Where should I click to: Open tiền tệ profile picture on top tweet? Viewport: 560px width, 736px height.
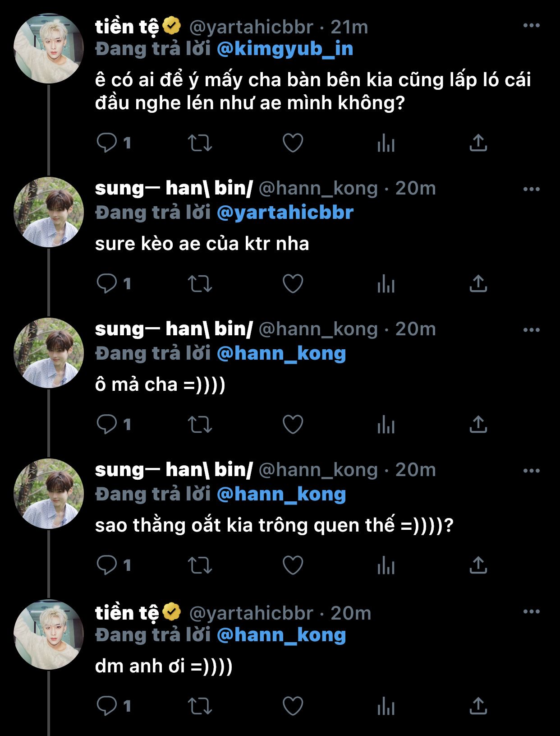49,48
